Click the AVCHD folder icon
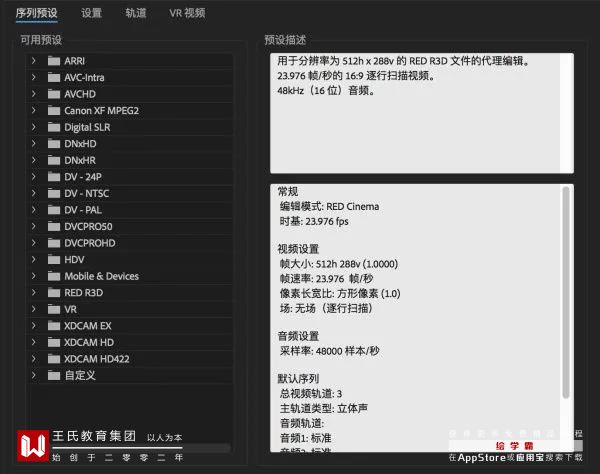The height and width of the screenshot is (474, 600). click(54, 94)
